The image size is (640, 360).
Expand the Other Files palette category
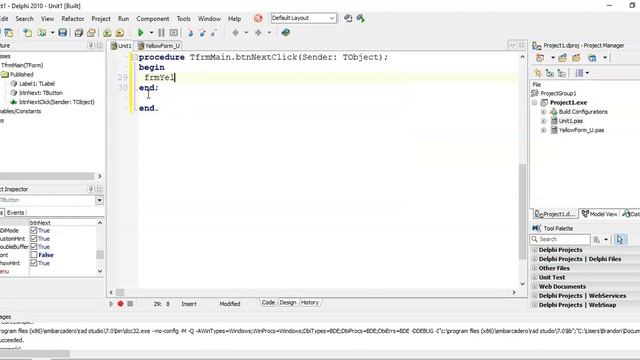(534, 269)
